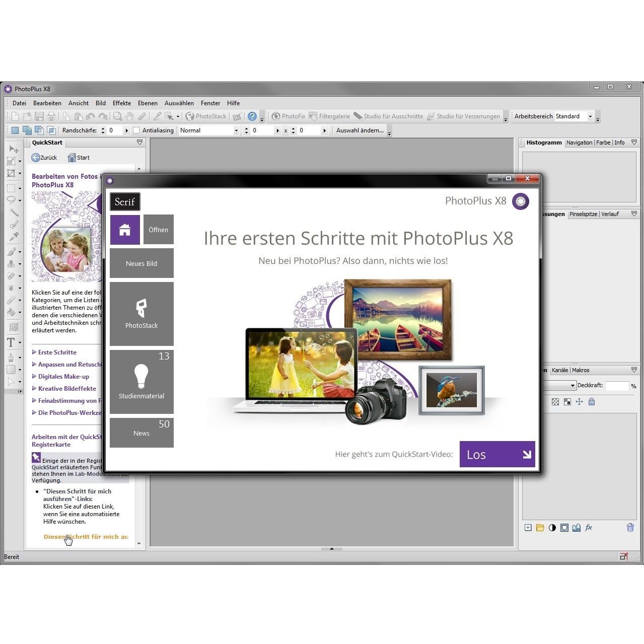Select the Intersect selection mode button
This screenshot has width=644, height=644.
51,130
